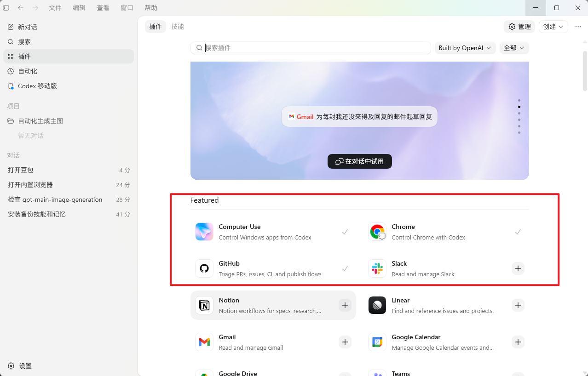Viewport: 588px width, 376px height.
Task: Select the last banner carousel dot
Action: pos(519,132)
